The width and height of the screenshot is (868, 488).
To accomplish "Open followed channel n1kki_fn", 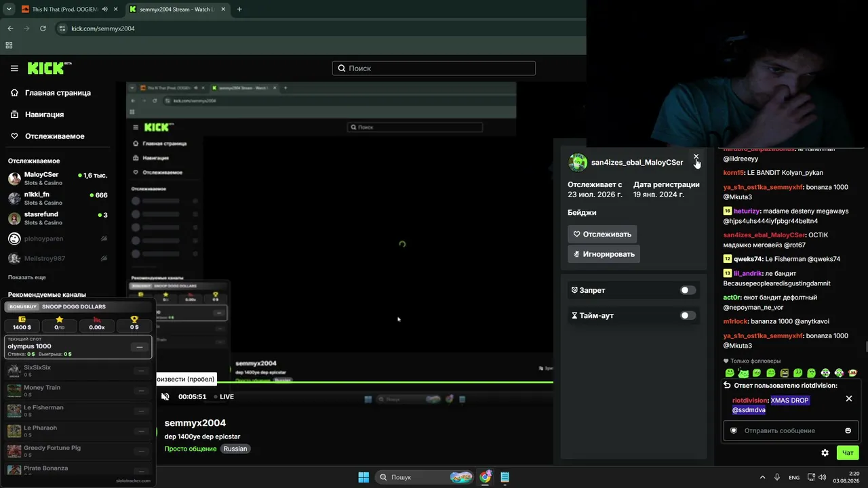I will pyautogui.click(x=58, y=198).
